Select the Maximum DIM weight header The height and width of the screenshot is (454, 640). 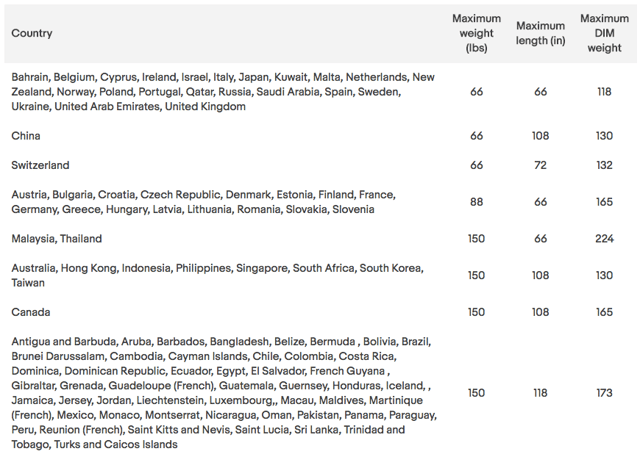[604, 33]
